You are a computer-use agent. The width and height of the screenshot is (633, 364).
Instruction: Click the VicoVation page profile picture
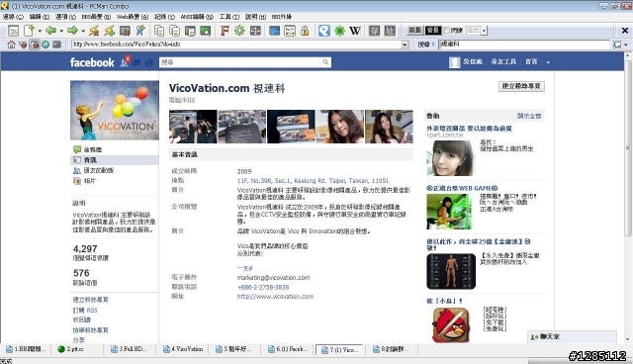[115, 110]
